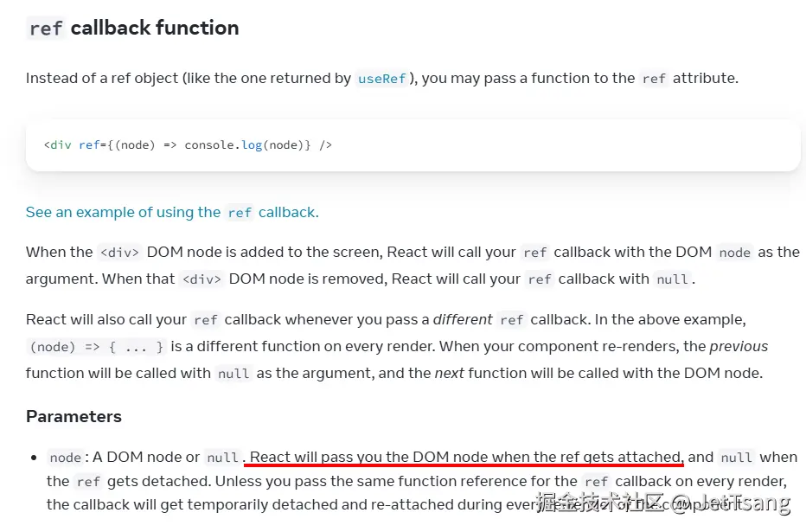
Task: Click the inline null code before "as the argument"
Action: pos(233,374)
